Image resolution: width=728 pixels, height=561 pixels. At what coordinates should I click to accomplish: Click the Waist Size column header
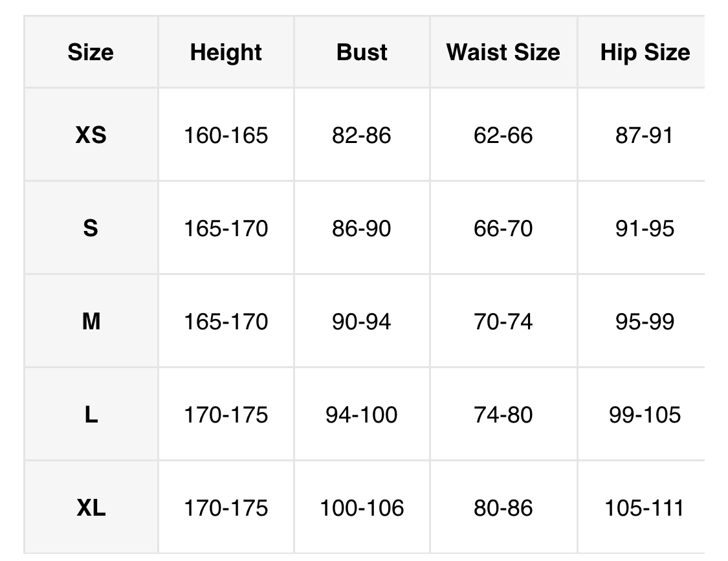tap(503, 52)
